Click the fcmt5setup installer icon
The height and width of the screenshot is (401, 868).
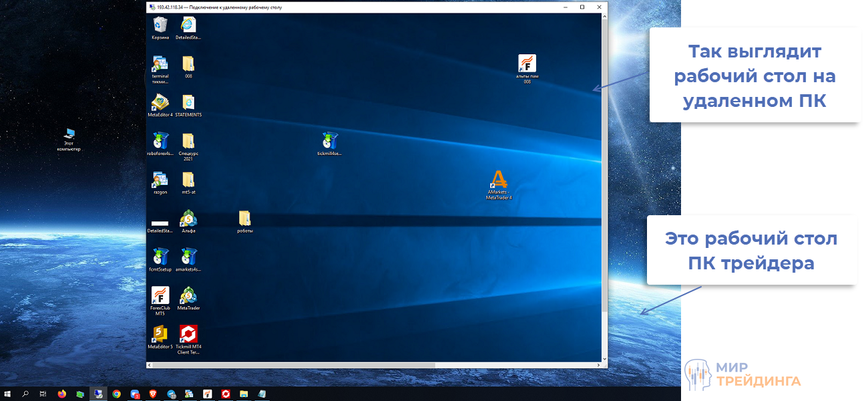[x=160, y=257]
